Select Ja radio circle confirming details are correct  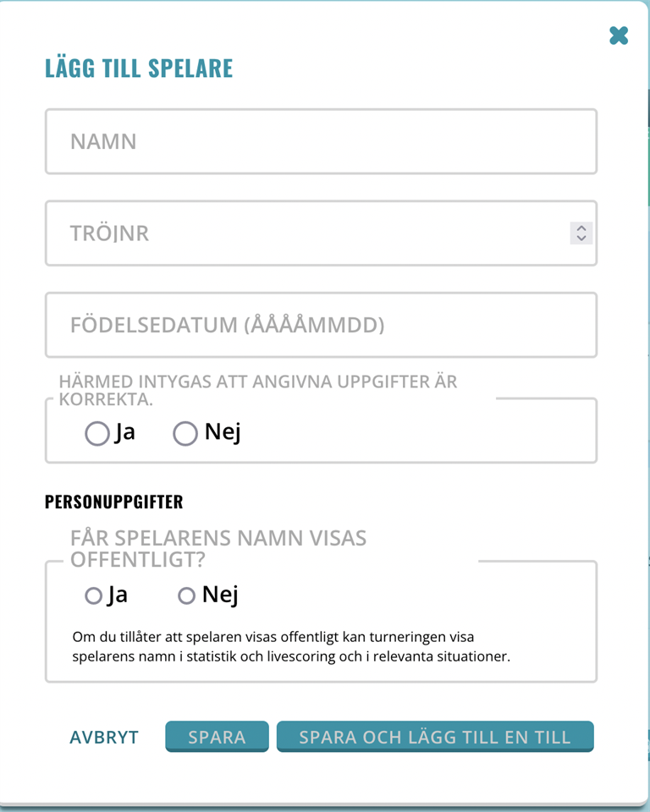coord(97,434)
